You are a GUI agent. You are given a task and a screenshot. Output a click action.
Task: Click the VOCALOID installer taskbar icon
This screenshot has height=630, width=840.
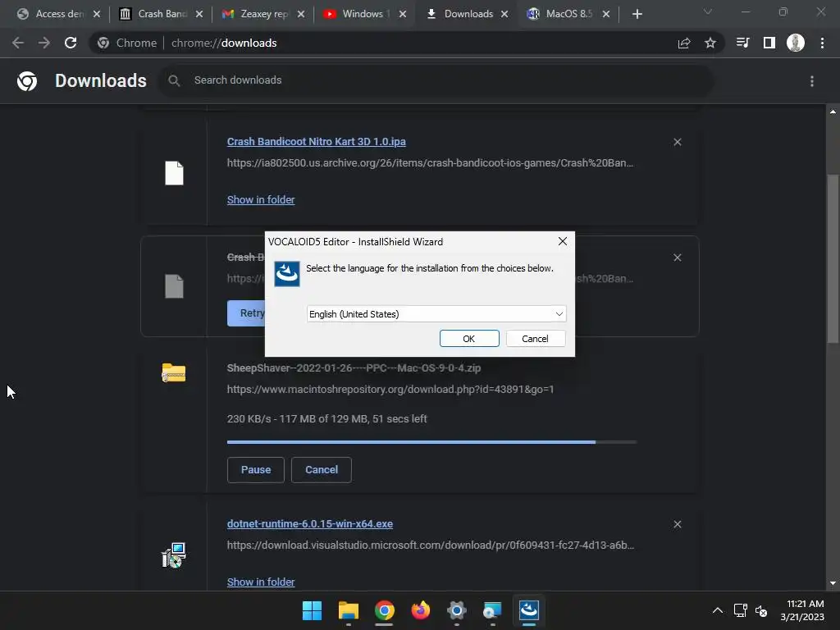[529, 610]
